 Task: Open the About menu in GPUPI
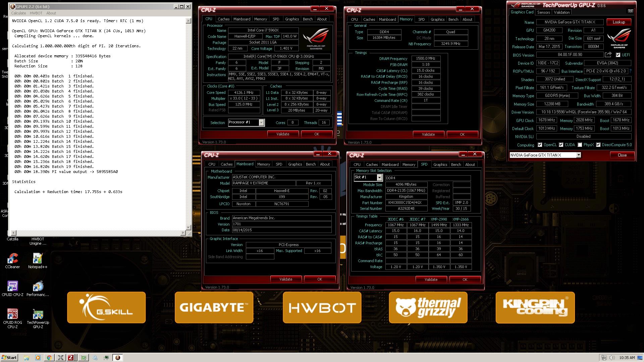click(x=51, y=13)
